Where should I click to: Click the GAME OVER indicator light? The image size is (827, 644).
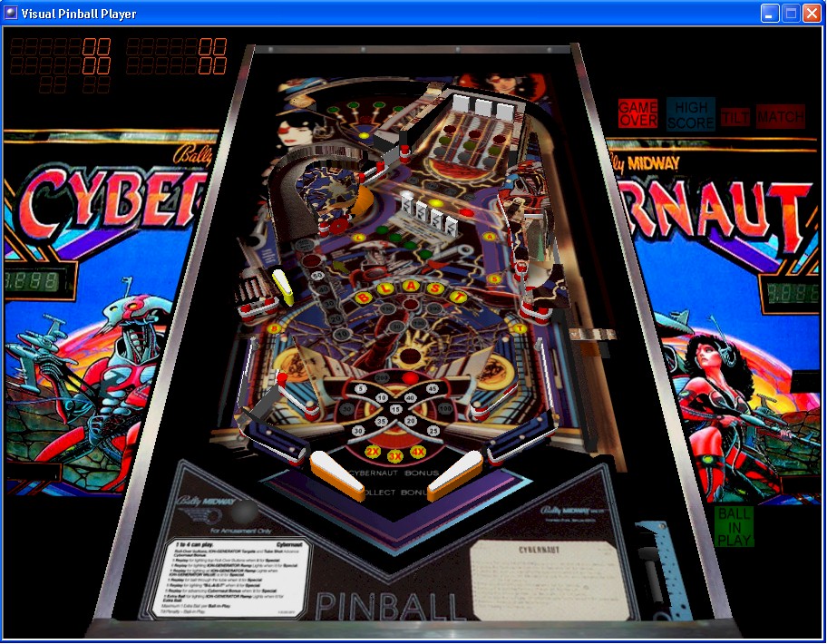coord(637,113)
